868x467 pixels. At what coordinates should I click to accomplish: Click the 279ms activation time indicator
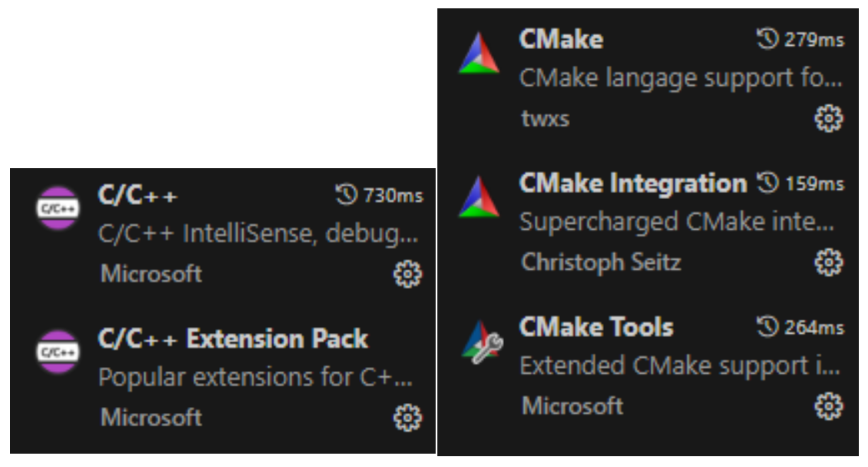(x=801, y=39)
